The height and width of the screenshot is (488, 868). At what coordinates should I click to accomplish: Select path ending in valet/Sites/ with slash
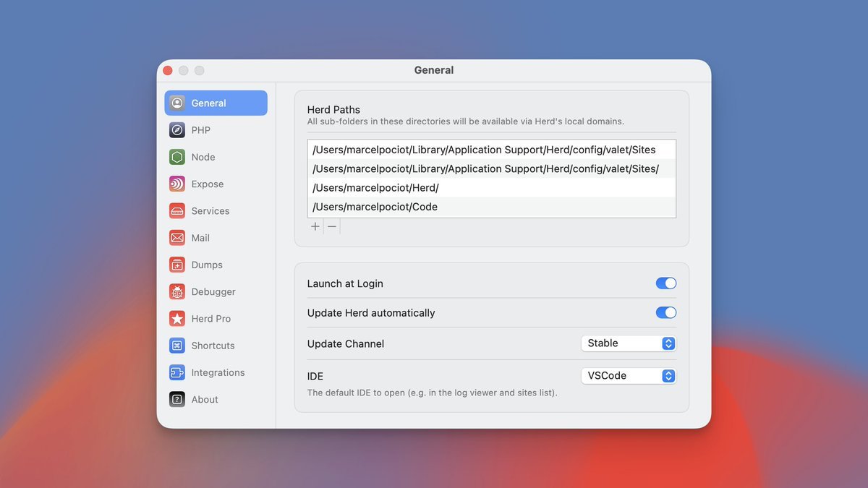[492, 168]
